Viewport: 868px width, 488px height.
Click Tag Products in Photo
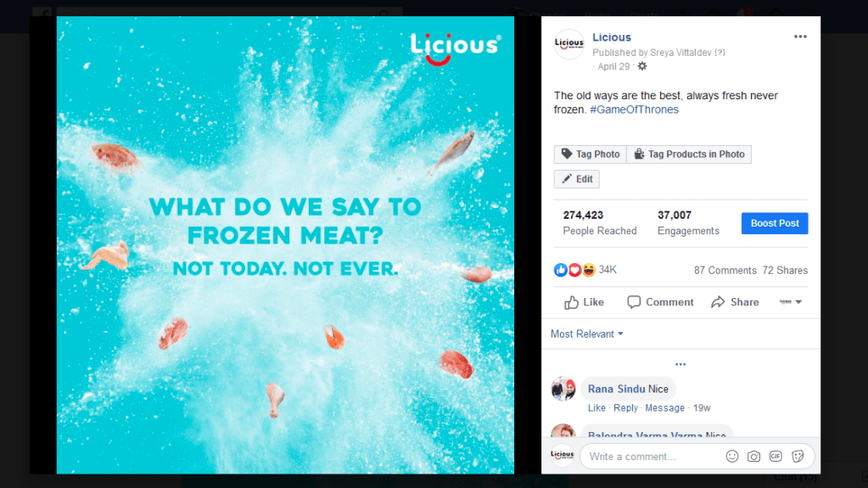pyautogui.click(x=688, y=154)
